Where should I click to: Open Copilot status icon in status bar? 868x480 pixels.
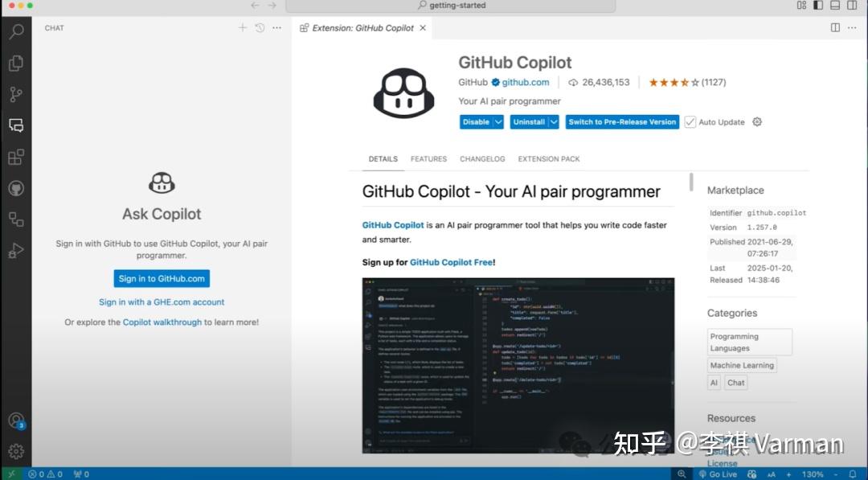(x=751, y=474)
